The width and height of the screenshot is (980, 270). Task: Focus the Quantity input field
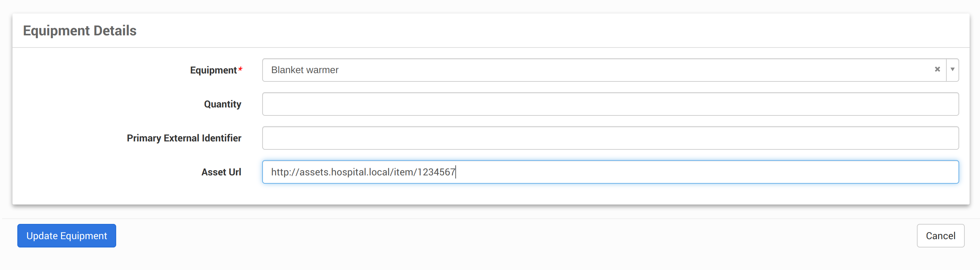pyautogui.click(x=610, y=104)
